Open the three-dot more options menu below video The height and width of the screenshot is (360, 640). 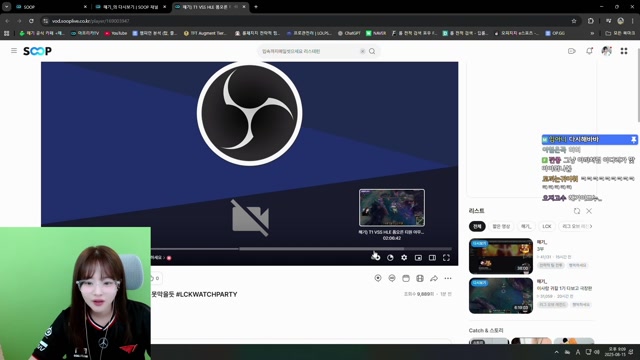click(448, 278)
